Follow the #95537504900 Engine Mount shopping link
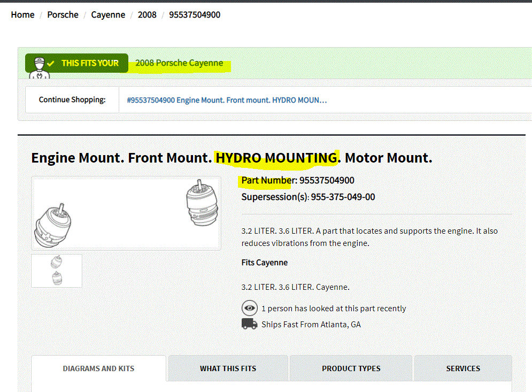Viewport: 532px width, 392px height. [227, 100]
